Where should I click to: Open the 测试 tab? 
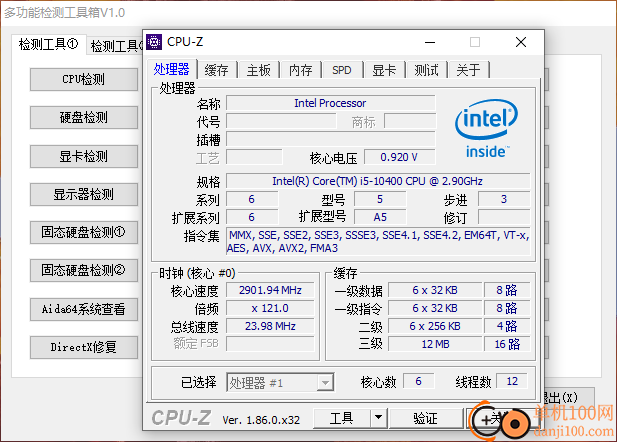tap(426, 70)
